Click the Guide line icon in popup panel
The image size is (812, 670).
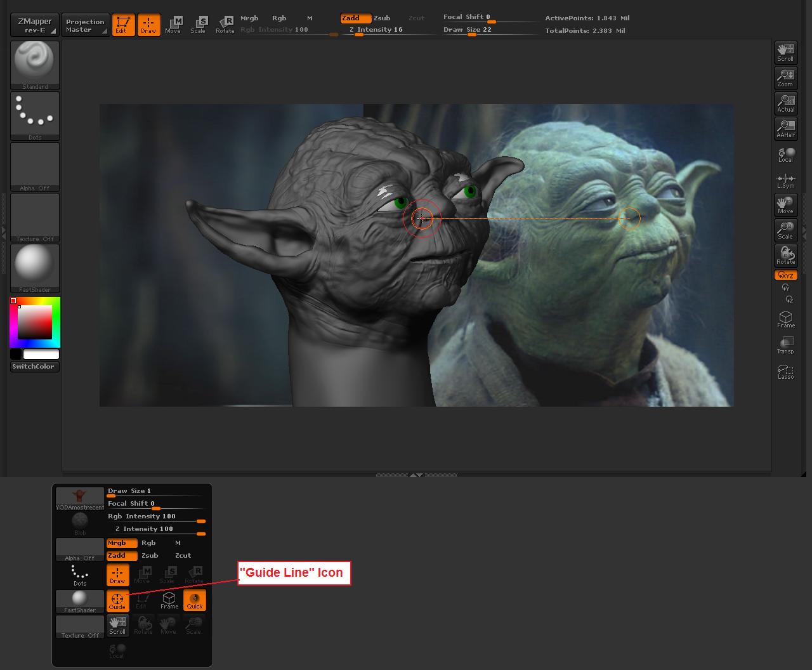(x=117, y=601)
